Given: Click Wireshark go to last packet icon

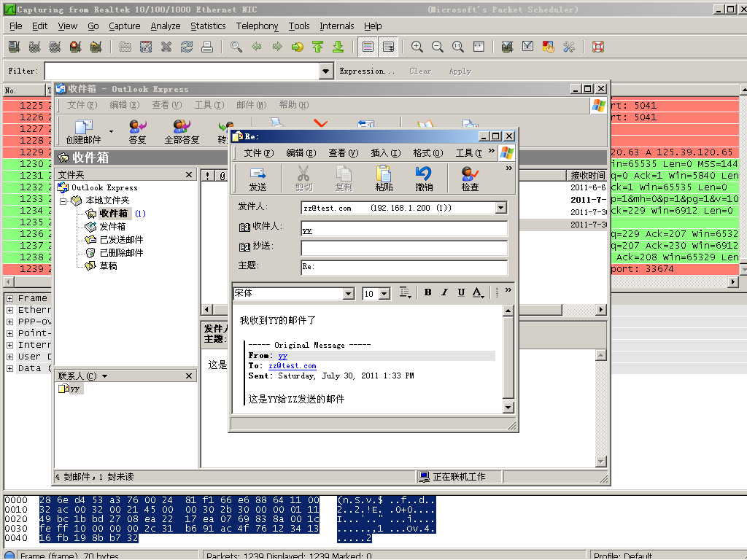Looking at the screenshot, I should [x=338, y=46].
